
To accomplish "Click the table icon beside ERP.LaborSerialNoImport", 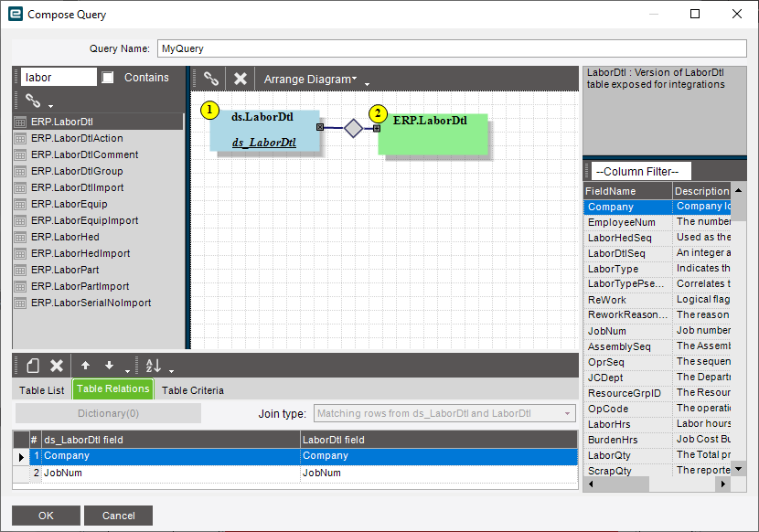I will point(20,303).
